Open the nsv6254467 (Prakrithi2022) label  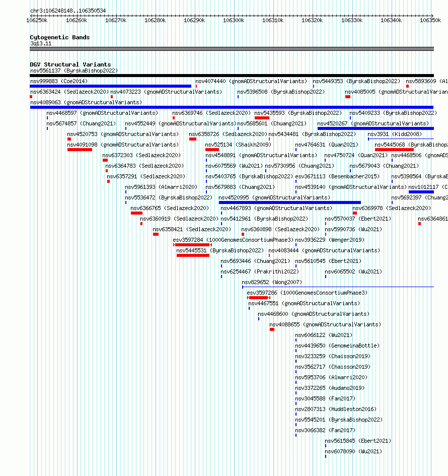[x=260, y=271]
